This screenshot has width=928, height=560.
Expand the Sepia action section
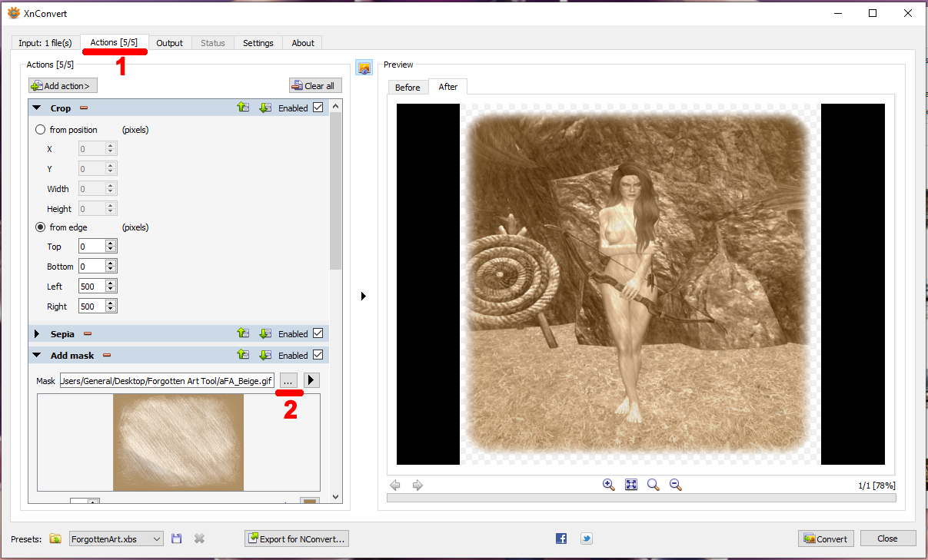[x=37, y=334]
